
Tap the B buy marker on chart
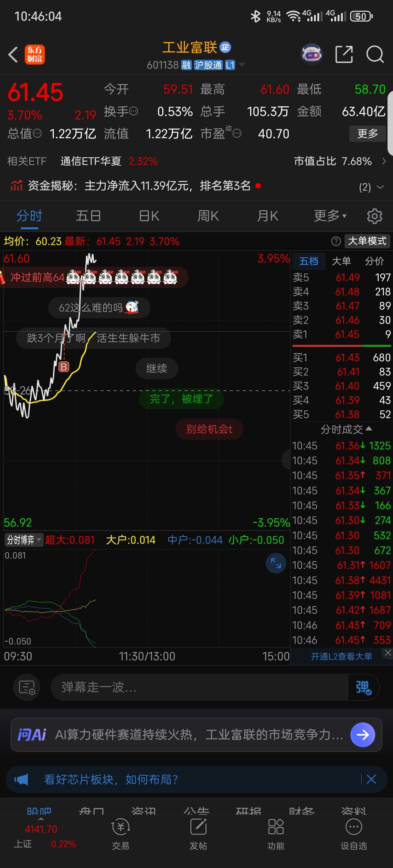(64, 366)
